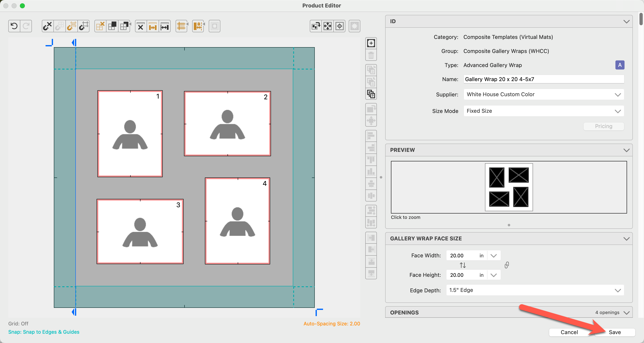
Task: Click the Cancel button
Action: (569, 332)
